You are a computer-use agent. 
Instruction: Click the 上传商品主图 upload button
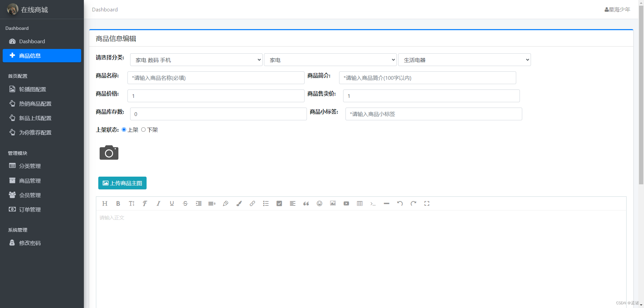pyautogui.click(x=122, y=183)
